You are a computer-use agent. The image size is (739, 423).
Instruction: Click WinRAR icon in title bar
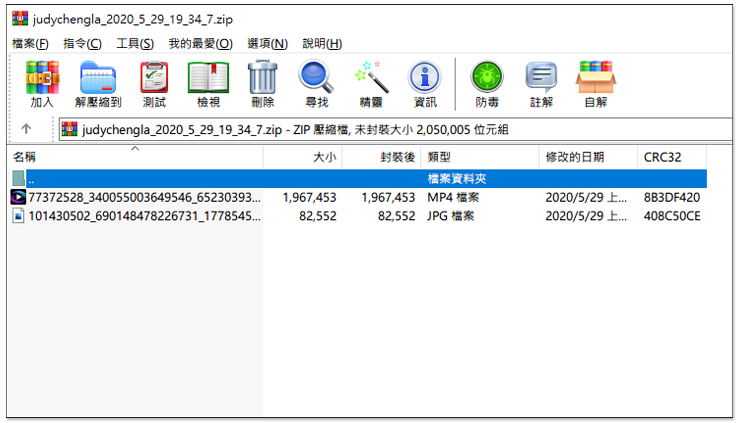[x=20, y=18]
